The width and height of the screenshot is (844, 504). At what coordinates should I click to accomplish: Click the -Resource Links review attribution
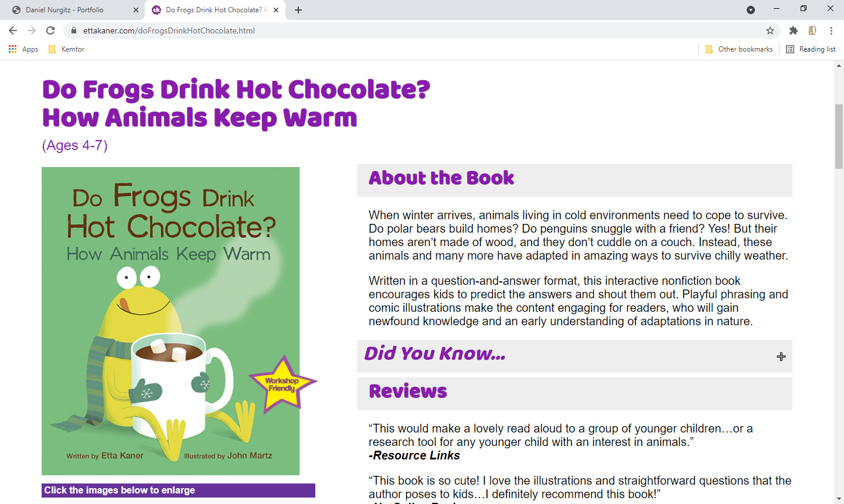414,455
